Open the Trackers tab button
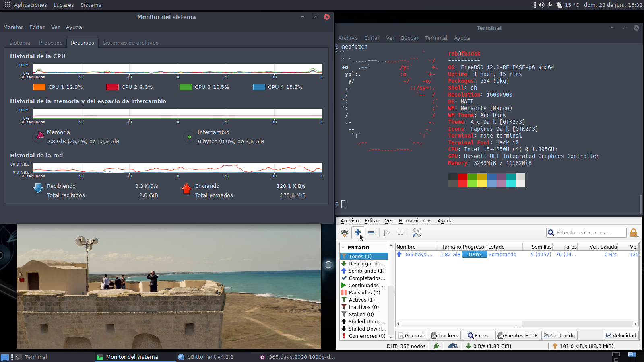 [444, 335]
